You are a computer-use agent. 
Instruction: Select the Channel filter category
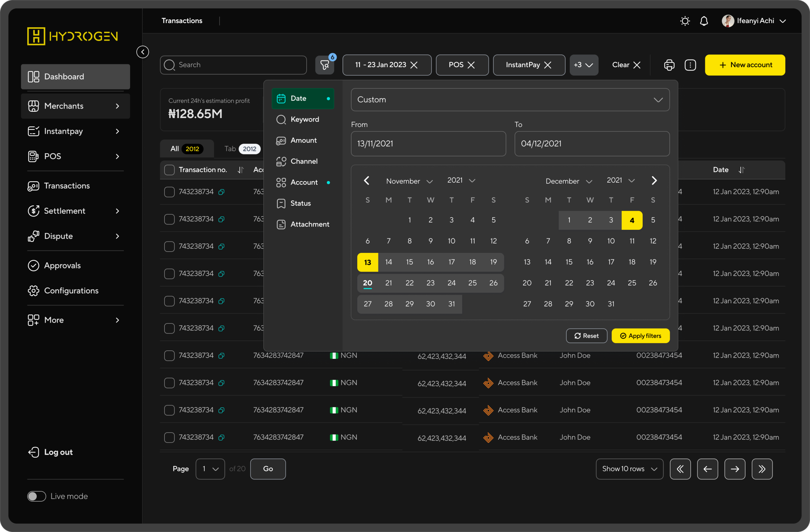[303, 161]
